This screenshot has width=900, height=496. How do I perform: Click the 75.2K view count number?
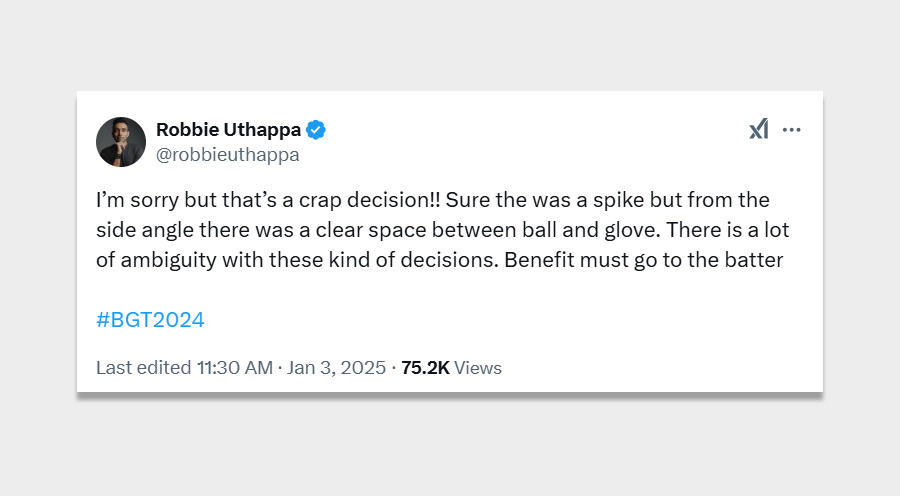point(425,368)
